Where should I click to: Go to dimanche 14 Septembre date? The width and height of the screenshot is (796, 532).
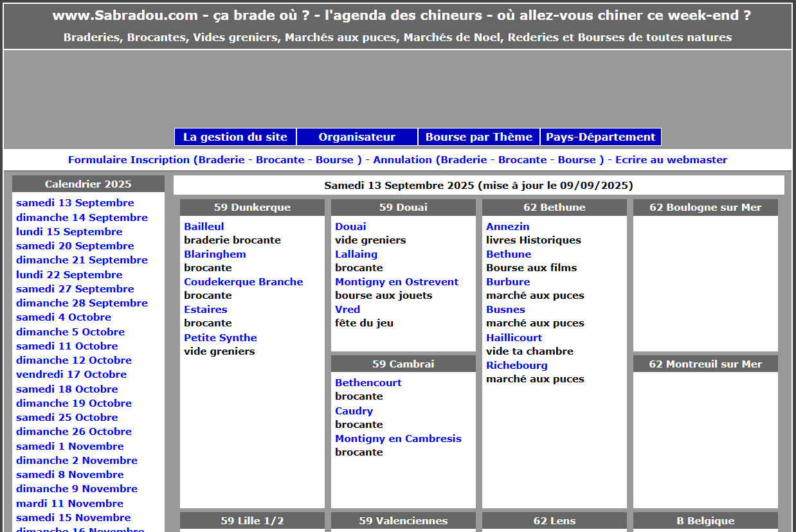(82, 218)
